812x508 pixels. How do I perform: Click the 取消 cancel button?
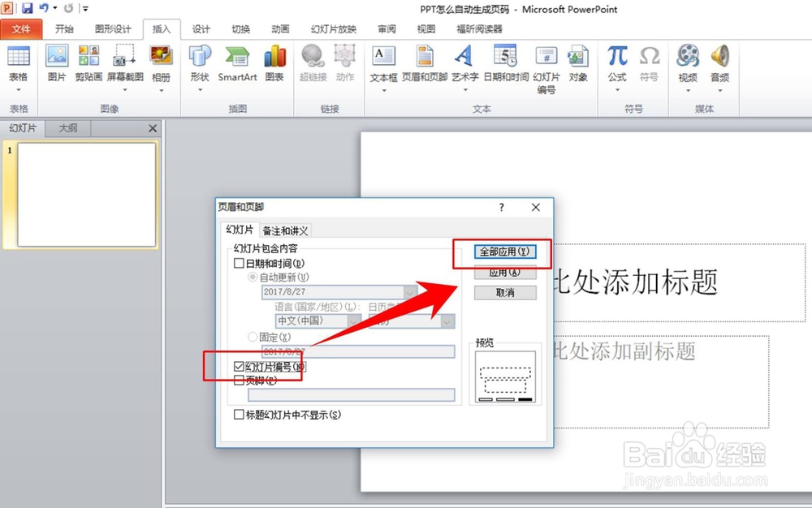pos(505,293)
